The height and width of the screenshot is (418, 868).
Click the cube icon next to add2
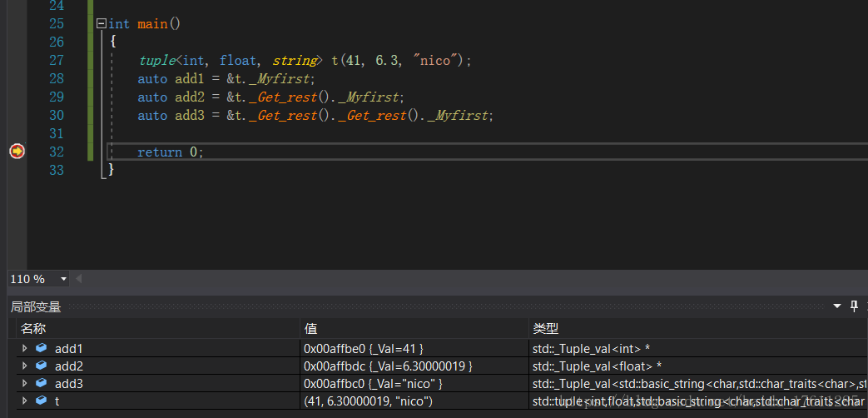41,366
